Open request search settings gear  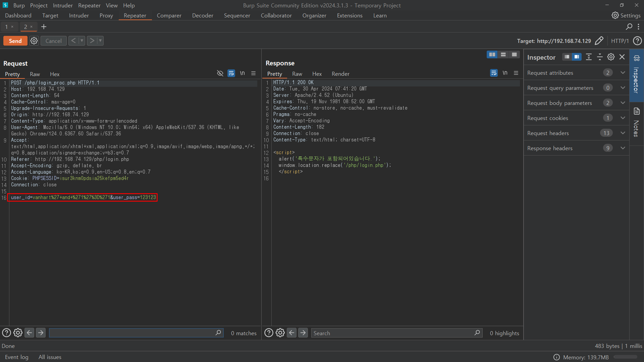pyautogui.click(x=18, y=333)
